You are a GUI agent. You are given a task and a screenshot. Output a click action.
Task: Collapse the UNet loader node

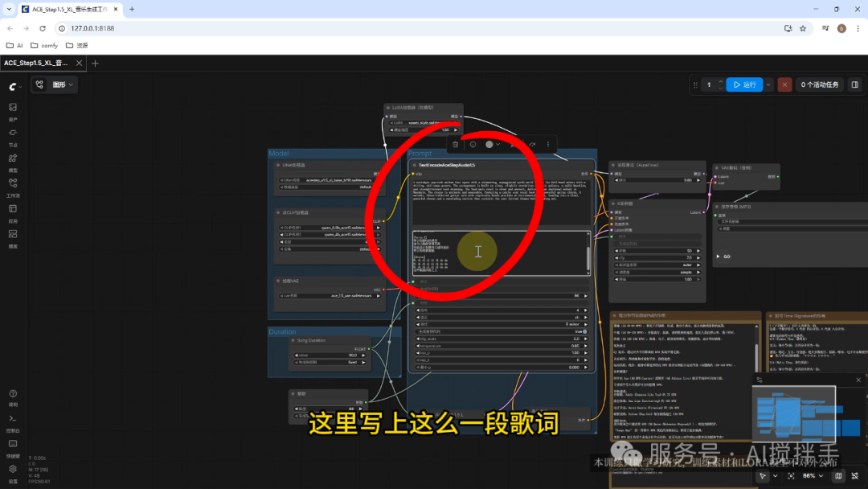click(278, 165)
